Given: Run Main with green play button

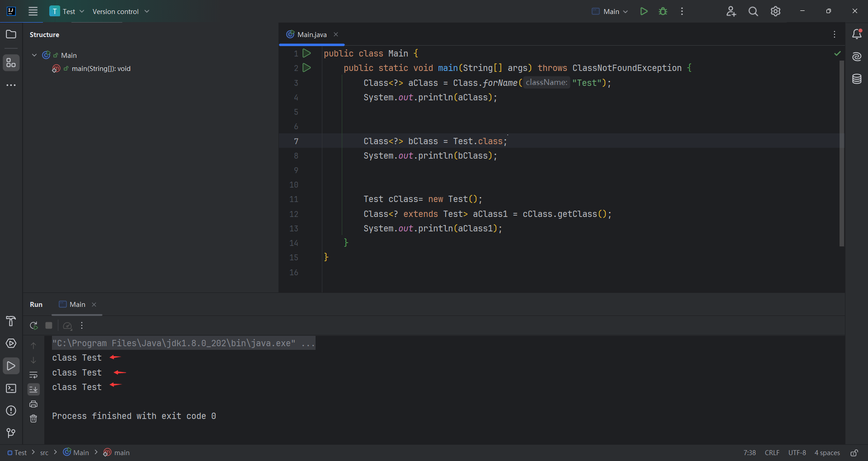Looking at the screenshot, I should click(x=644, y=11).
